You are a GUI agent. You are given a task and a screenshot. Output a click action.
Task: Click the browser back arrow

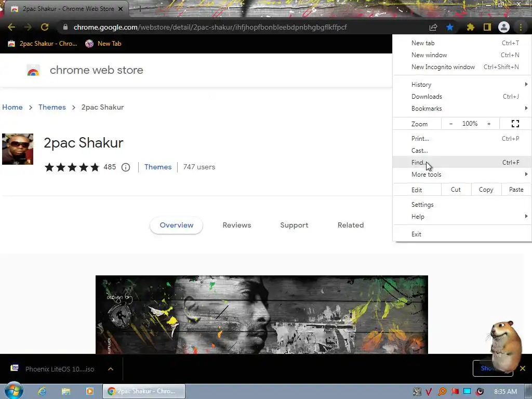pos(11,27)
